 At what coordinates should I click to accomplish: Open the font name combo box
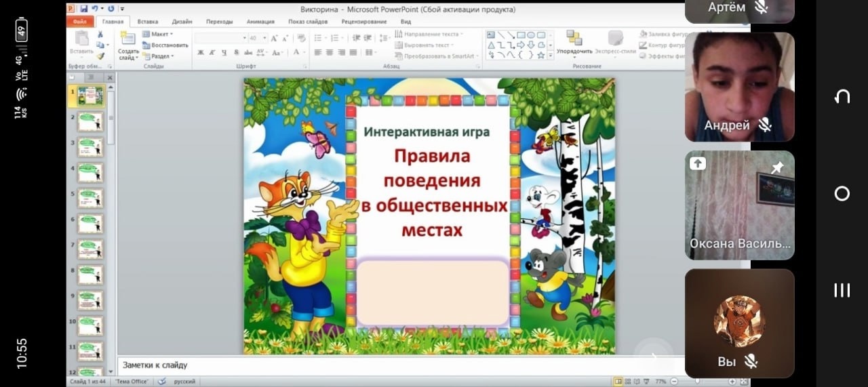220,39
